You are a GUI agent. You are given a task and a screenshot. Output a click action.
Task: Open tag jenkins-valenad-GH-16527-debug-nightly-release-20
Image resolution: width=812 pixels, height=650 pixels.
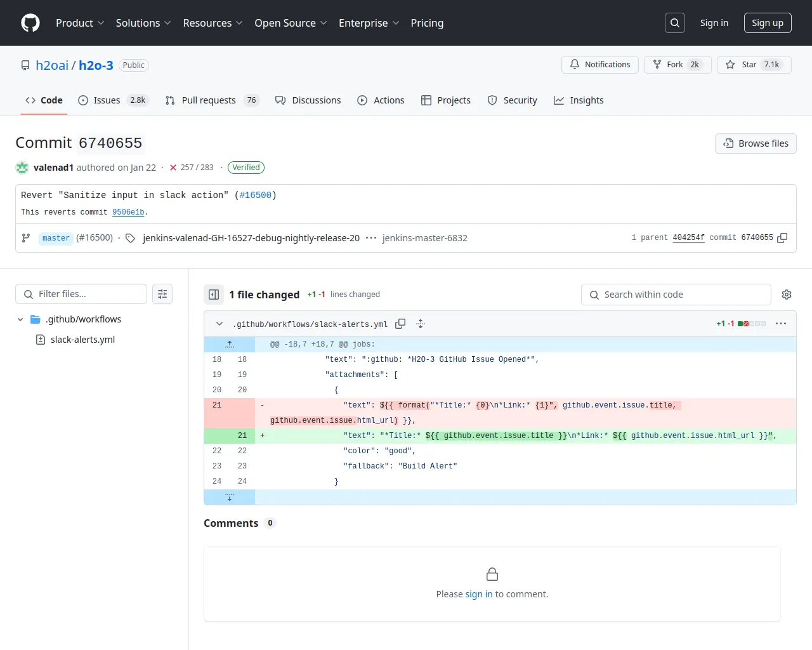coord(251,238)
